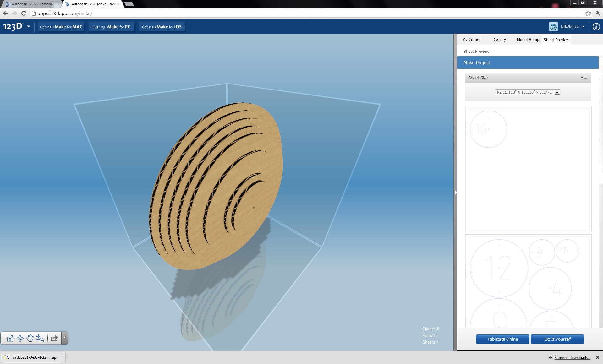
Task: Reload the 123D Make page
Action: [24, 13]
